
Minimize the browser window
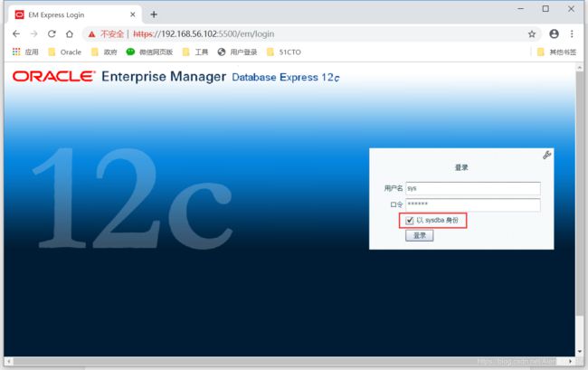[520, 9]
